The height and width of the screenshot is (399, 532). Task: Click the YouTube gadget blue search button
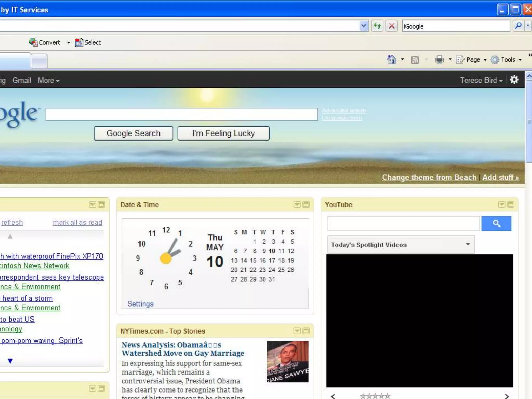(496, 223)
